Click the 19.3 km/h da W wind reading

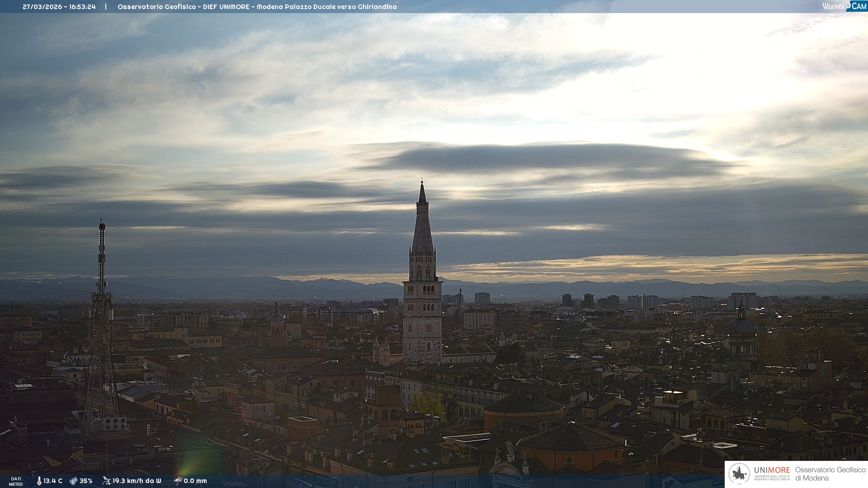pos(137,481)
